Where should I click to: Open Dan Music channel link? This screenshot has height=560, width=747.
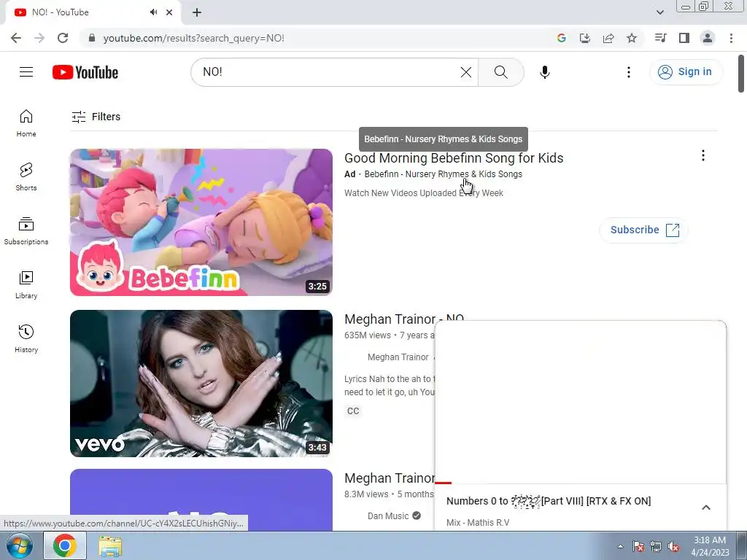(388, 516)
